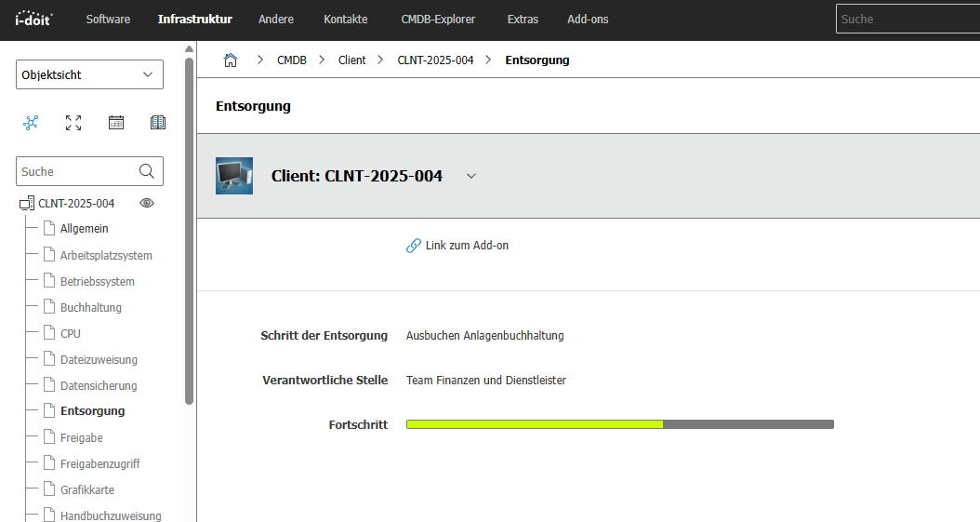The width and height of the screenshot is (980, 522).
Task: Click 'Team Finanzen und Dienstleister' value text
Action: point(486,380)
